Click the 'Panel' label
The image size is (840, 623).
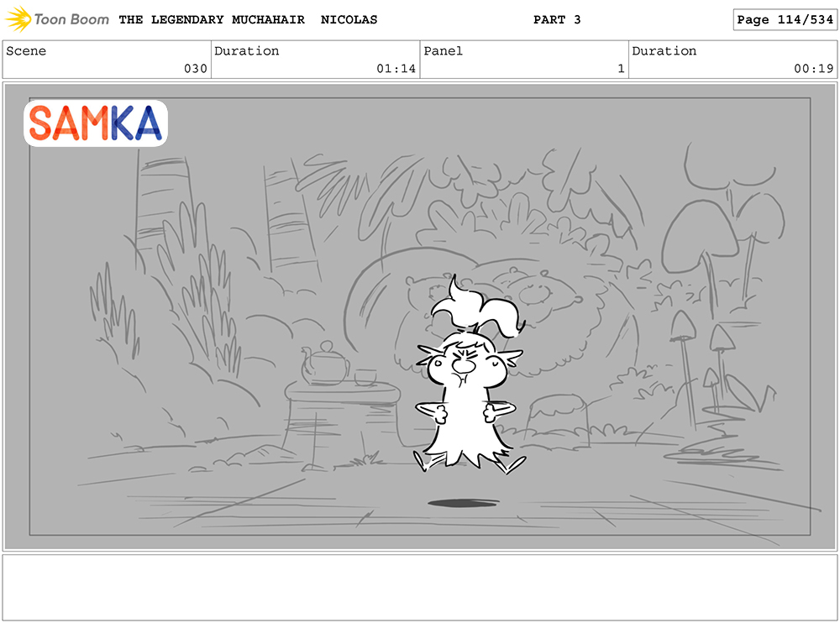pyautogui.click(x=443, y=51)
